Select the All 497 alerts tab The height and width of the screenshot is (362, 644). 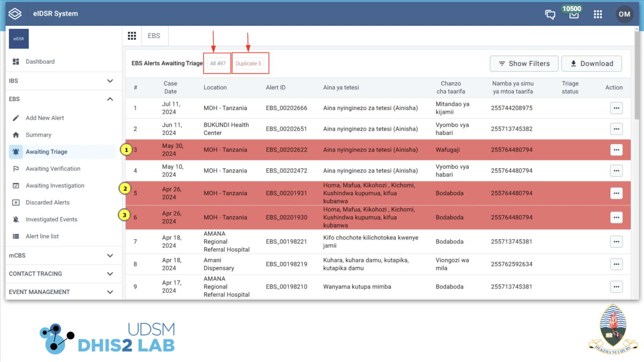click(217, 63)
